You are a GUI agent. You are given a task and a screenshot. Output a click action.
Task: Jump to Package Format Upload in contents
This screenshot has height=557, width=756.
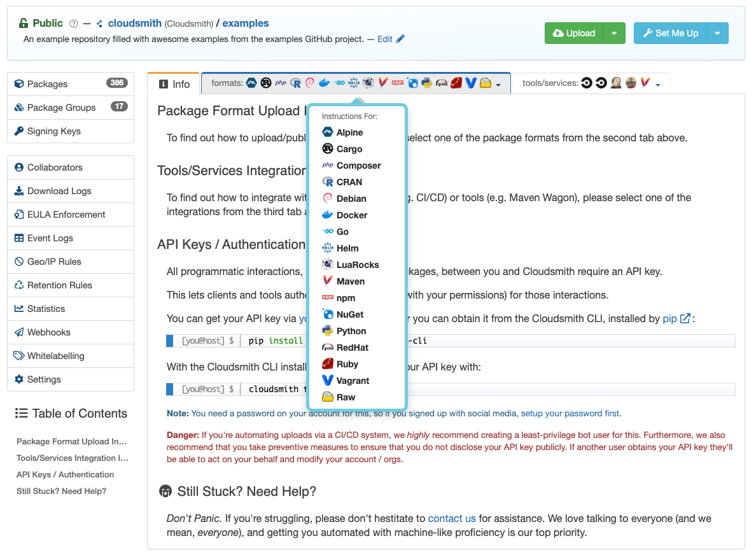71,441
